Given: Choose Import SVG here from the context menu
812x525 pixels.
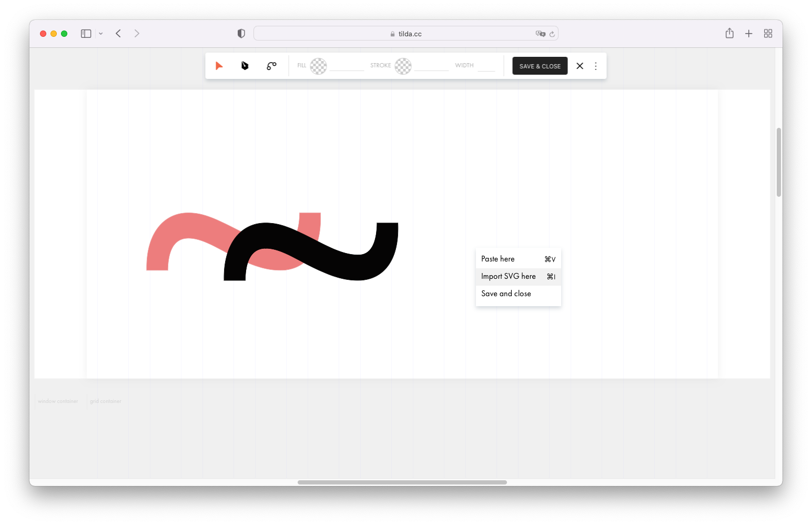Looking at the screenshot, I should coord(508,276).
